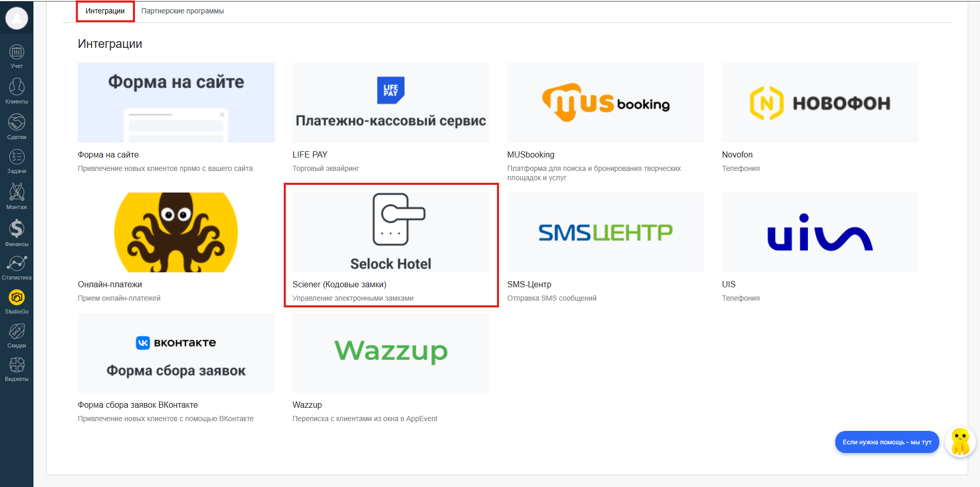Open the Клиенты sidebar icon
Screen dimensions: 980x487
pos(16,86)
